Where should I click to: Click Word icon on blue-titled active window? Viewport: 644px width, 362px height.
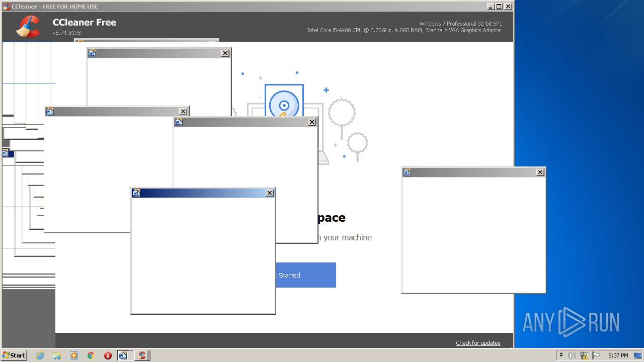click(x=136, y=193)
